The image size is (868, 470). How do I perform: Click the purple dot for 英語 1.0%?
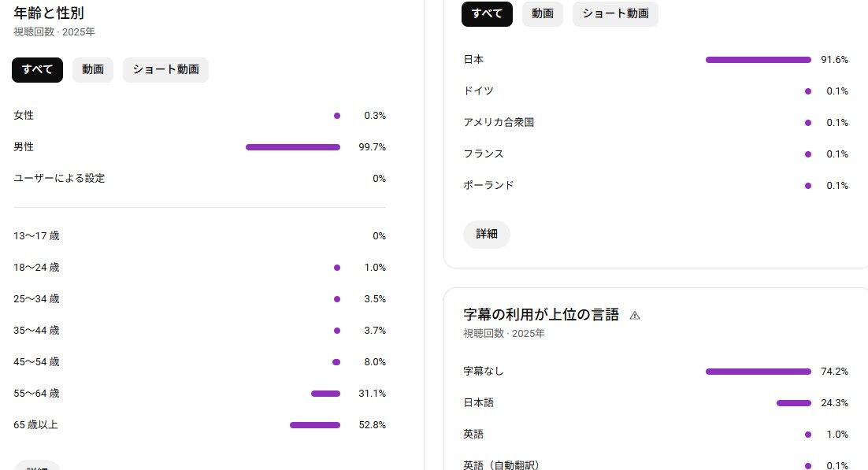(x=808, y=435)
